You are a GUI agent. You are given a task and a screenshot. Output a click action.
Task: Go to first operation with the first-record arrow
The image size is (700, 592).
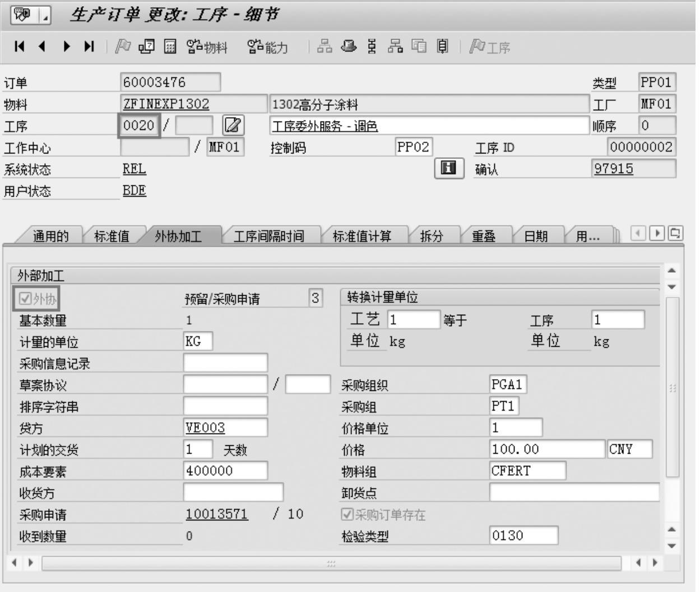(x=20, y=46)
